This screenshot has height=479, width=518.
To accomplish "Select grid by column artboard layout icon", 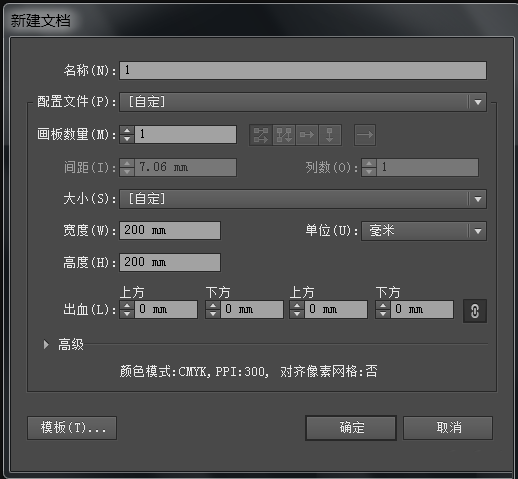I will tap(284, 135).
